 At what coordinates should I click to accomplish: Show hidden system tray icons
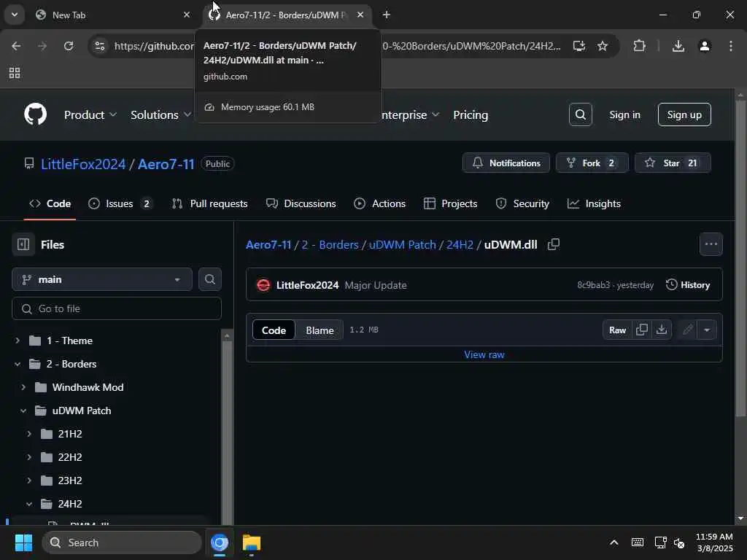pos(614,542)
